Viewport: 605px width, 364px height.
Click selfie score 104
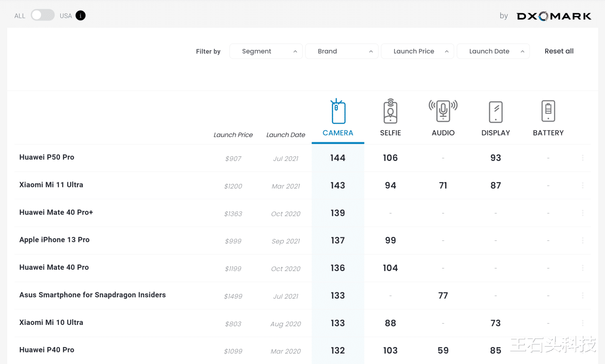(390, 268)
